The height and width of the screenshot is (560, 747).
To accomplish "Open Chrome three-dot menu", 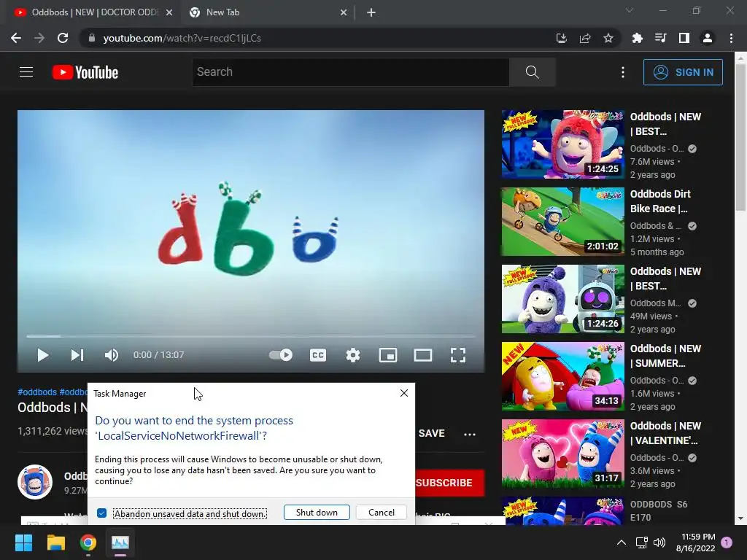I will (731, 38).
